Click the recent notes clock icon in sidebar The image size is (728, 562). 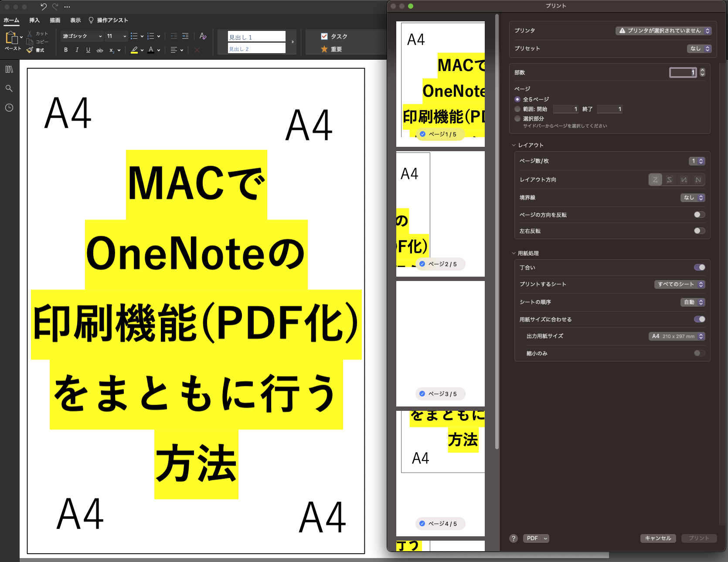click(9, 108)
